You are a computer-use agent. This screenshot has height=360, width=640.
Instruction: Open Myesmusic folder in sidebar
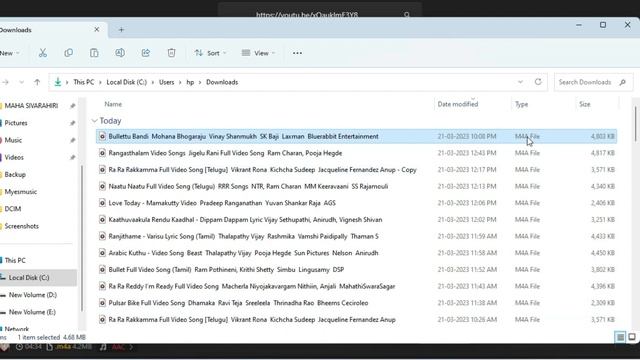click(x=21, y=191)
